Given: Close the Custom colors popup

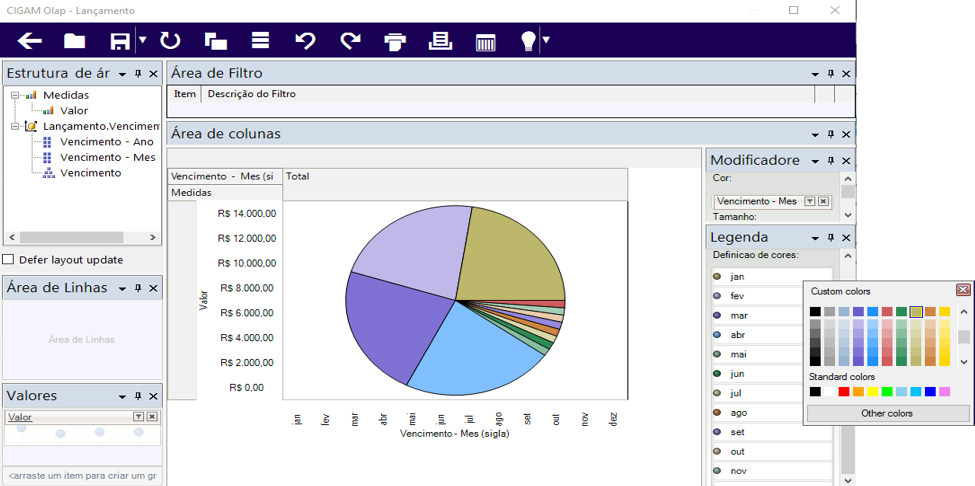Looking at the screenshot, I should tap(963, 290).
